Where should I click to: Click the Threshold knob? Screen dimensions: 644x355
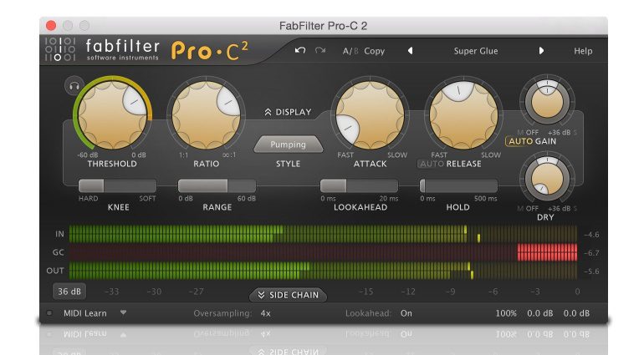tap(112, 115)
